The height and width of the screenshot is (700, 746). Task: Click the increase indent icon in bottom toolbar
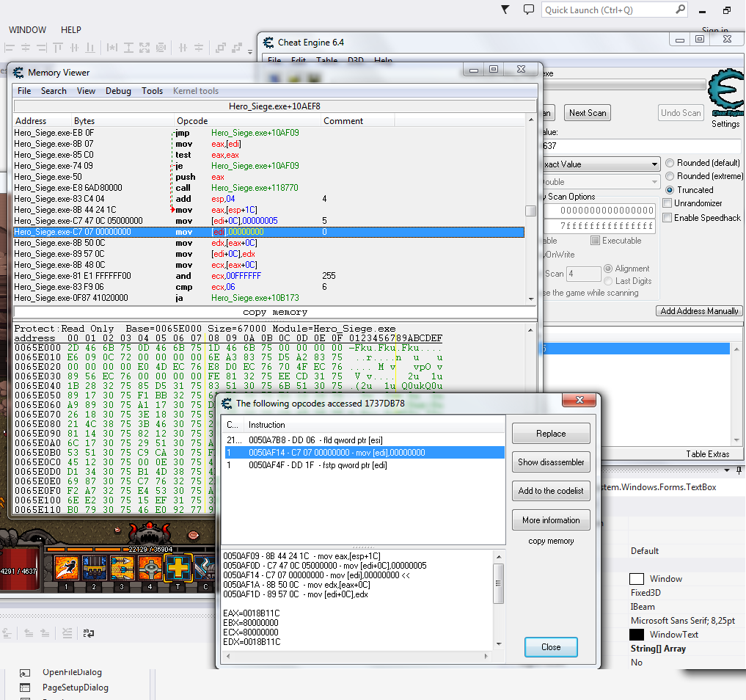(x=45, y=633)
